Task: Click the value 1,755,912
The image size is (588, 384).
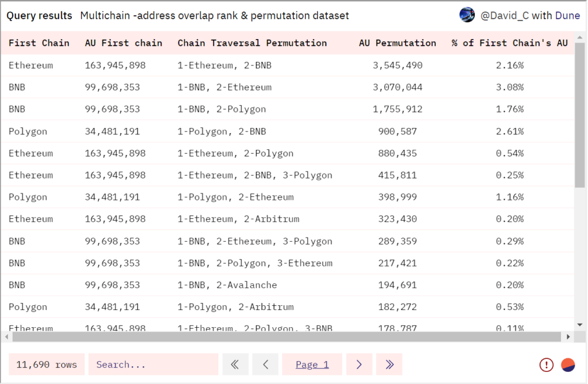Action: [397, 109]
